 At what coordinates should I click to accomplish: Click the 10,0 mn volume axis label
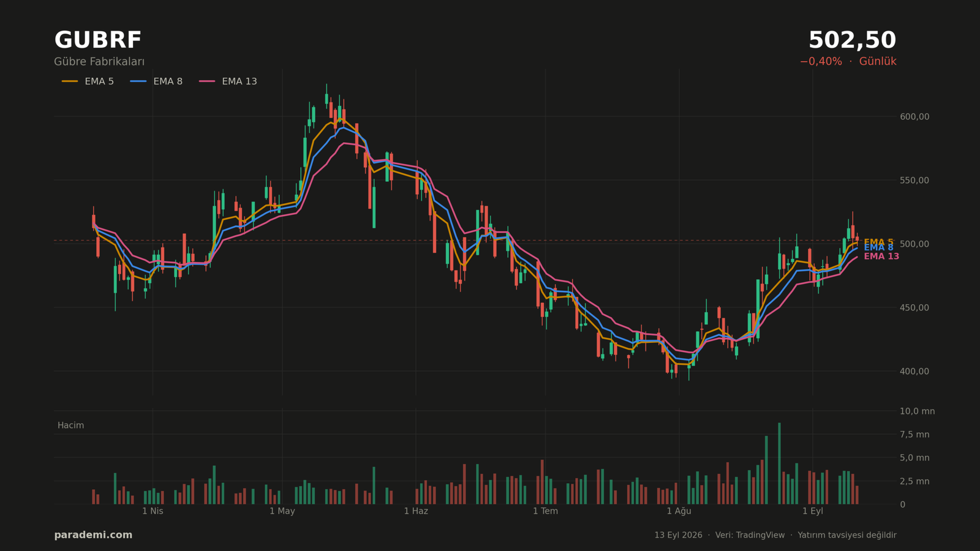pyautogui.click(x=918, y=411)
